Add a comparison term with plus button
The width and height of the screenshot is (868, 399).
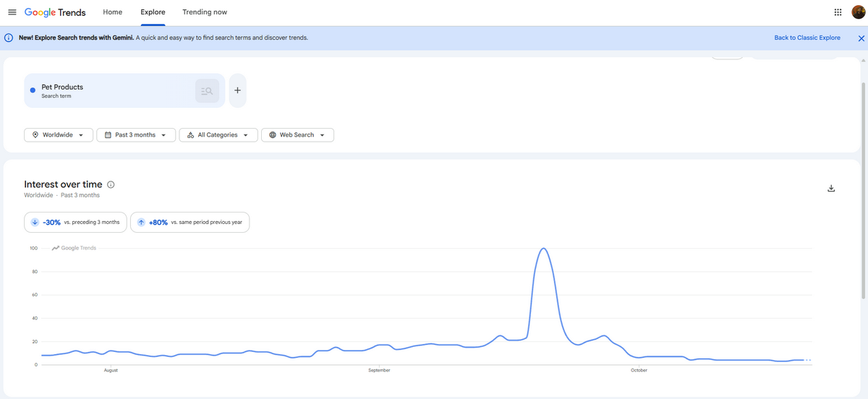coord(237,90)
